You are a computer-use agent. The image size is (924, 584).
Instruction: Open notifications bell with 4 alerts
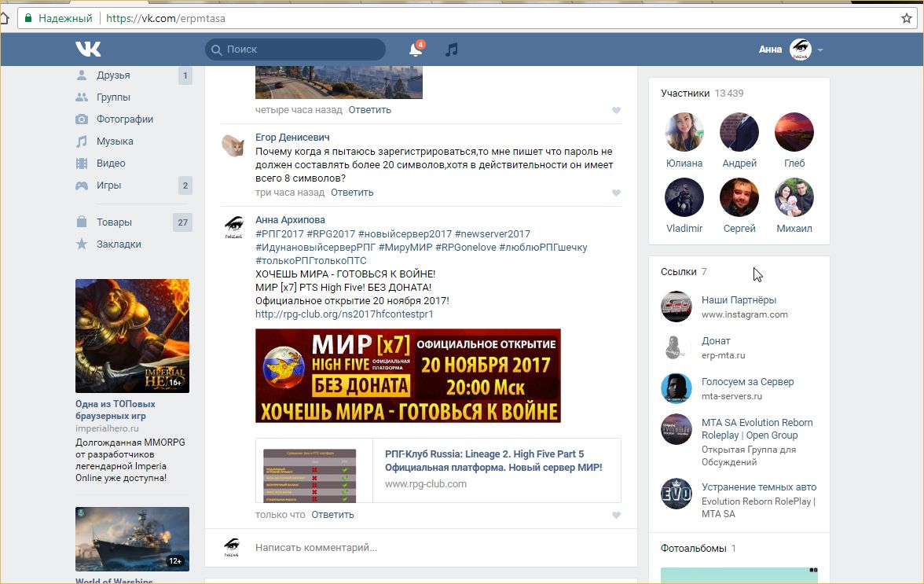pyautogui.click(x=416, y=50)
